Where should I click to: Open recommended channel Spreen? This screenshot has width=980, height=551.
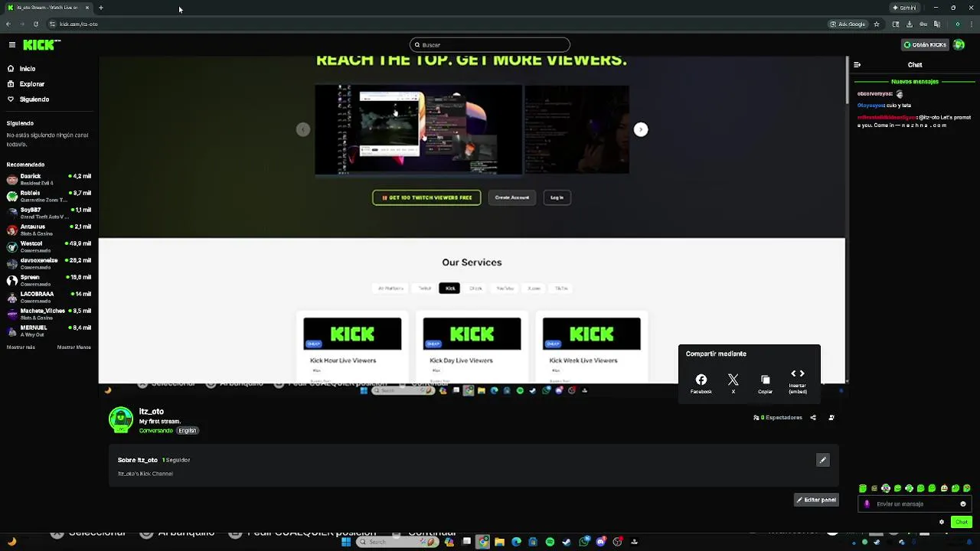[x=48, y=280]
